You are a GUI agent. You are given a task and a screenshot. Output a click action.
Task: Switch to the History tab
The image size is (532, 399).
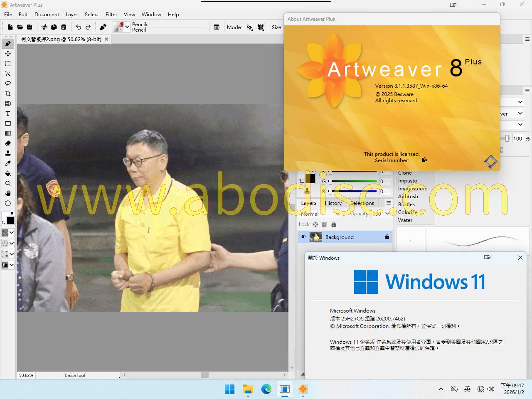333,203
